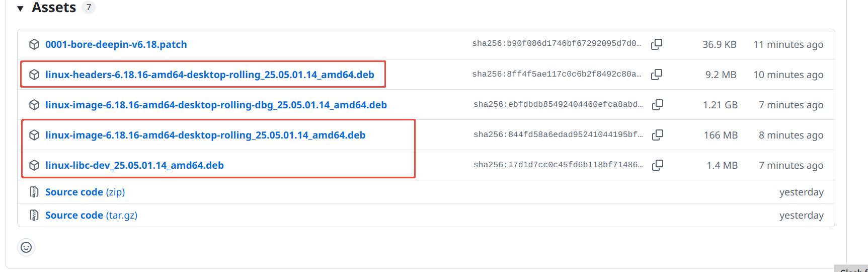Collapse the Assets section triangle
The height and width of the screenshot is (272, 868).
pos(21,9)
